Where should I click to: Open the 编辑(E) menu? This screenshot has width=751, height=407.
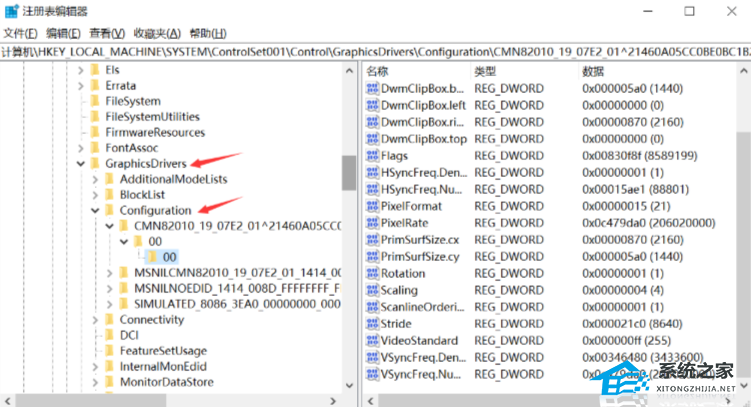[63, 34]
